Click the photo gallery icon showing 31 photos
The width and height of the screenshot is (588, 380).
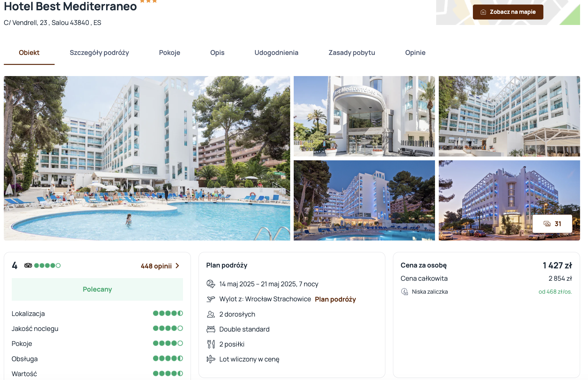[547, 224]
